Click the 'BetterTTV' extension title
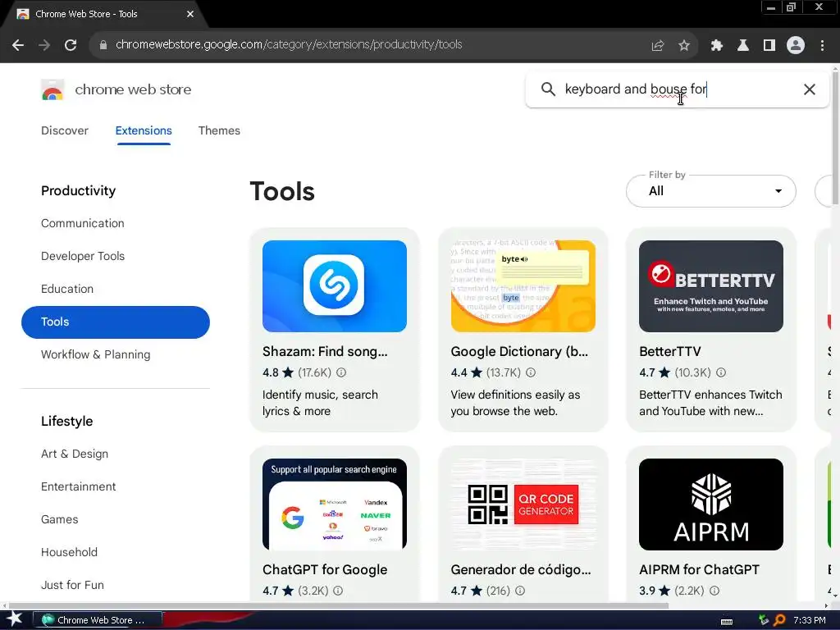This screenshot has width=840, height=630. coord(669,351)
